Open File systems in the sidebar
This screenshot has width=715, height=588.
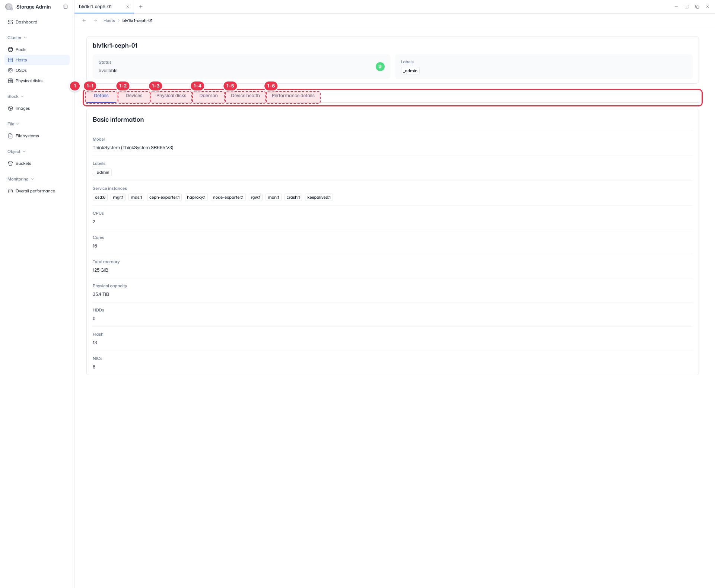(37, 136)
